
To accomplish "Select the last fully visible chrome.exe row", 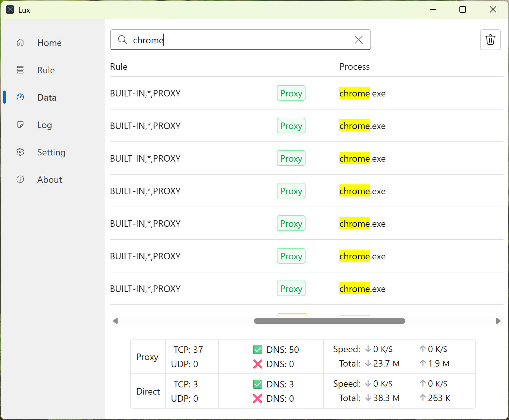I will (x=362, y=289).
